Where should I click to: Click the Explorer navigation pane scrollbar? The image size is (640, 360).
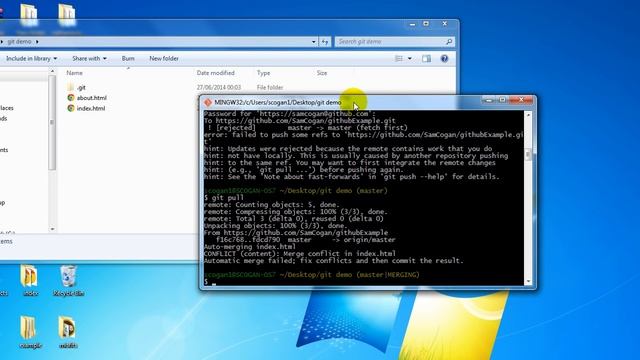[x=52, y=122]
